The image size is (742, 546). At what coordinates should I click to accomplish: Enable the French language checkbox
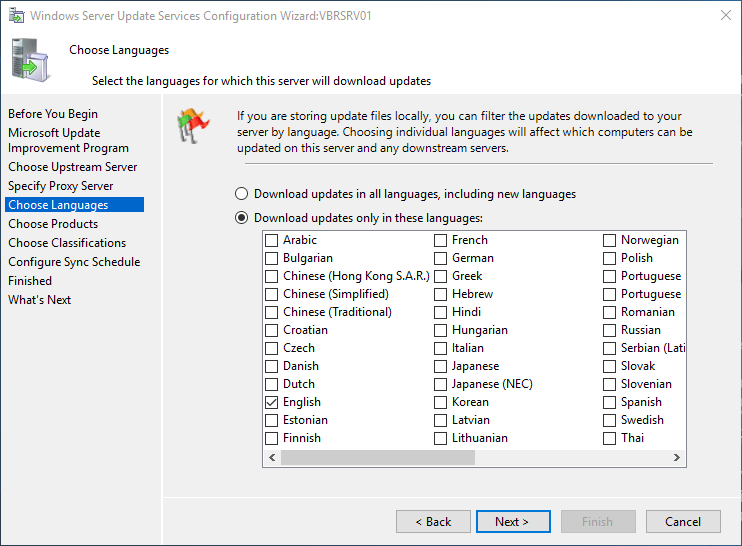[441, 240]
